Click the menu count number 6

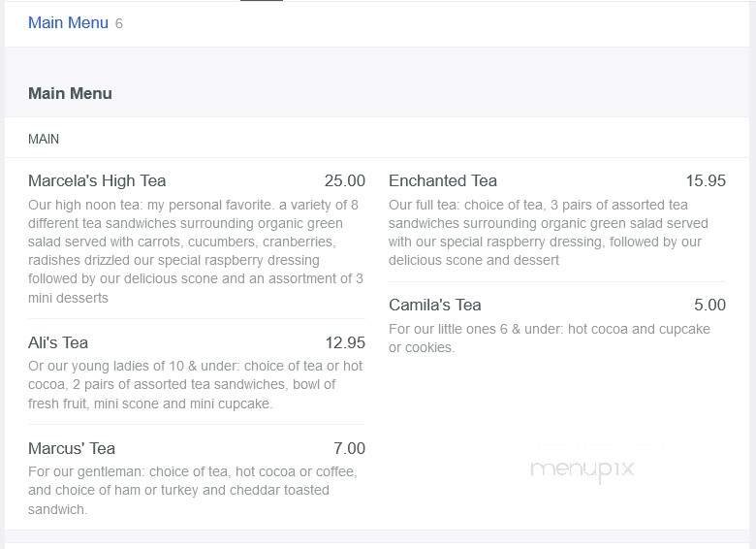pyautogui.click(x=119, y=23)
